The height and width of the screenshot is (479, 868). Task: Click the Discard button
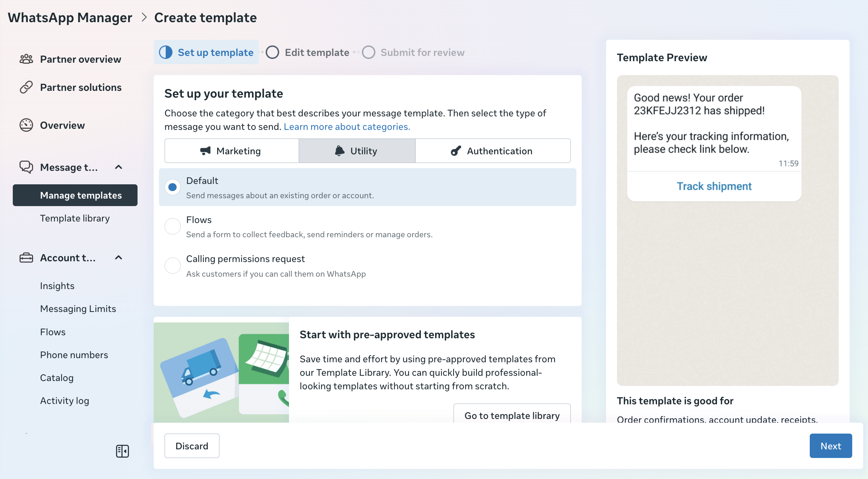(192, 446)
